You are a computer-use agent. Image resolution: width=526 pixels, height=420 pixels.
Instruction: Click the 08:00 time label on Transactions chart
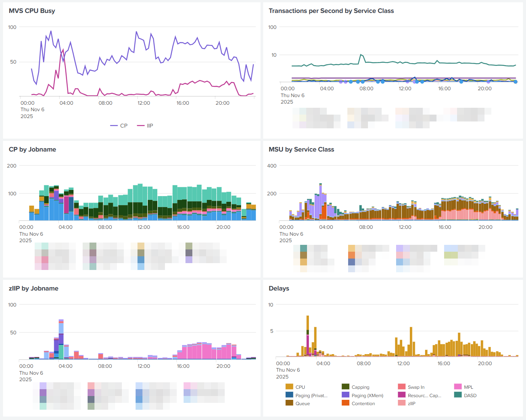366,88
